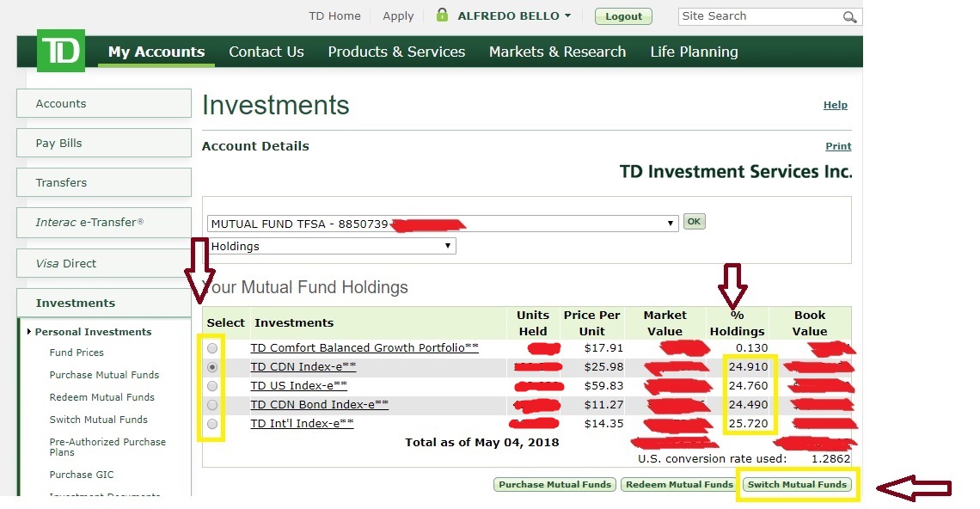
Task: Open the Holdings view dropdown
Action: coord(331,246)
